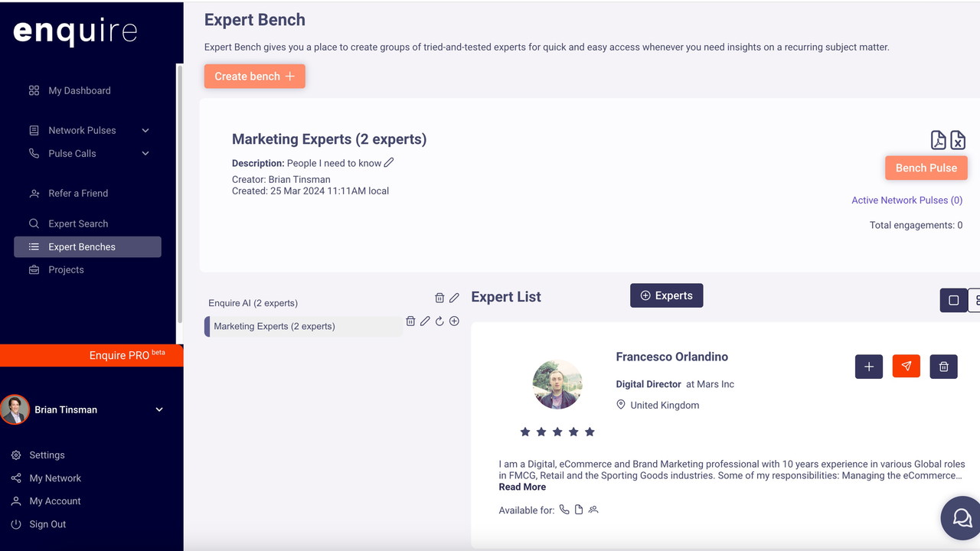Export bench to Excel icon
980x551 pixels.
[x=958, y=140]
